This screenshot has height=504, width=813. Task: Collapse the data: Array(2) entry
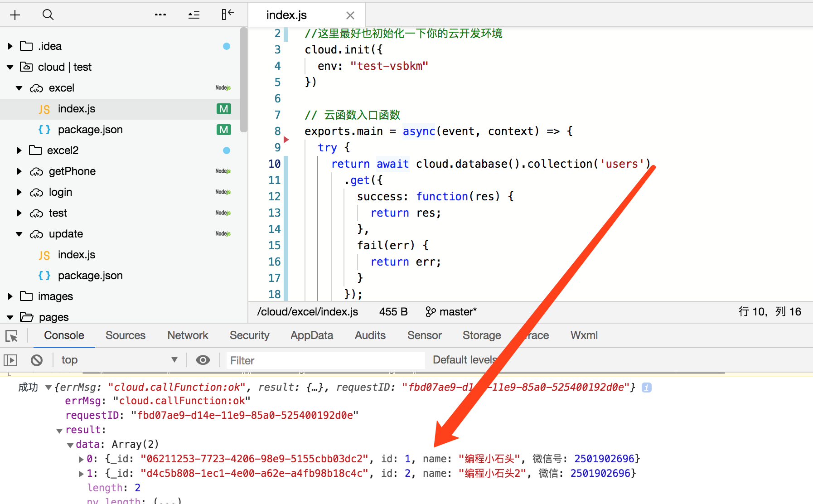pyautogui.click(x=70, y=445)
